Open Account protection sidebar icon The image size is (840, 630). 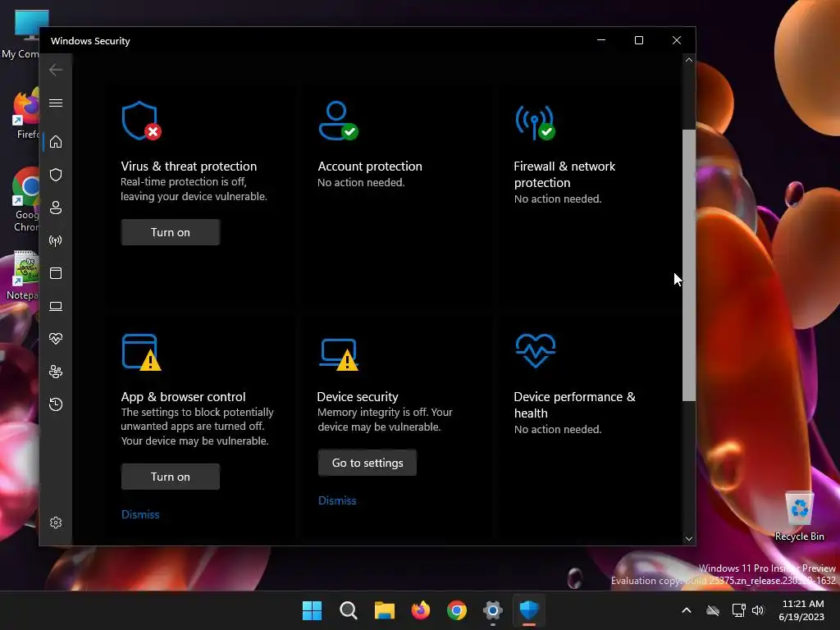click(56, 208)
